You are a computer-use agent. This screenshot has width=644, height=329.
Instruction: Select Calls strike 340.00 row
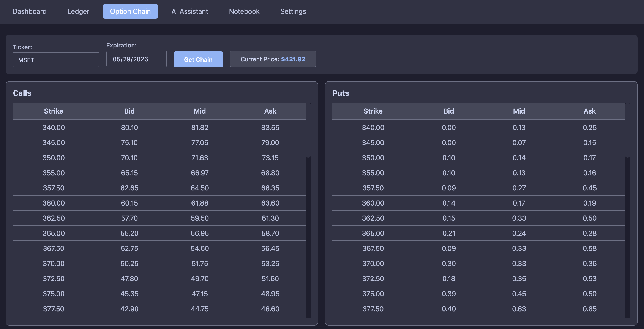point(159,128)
